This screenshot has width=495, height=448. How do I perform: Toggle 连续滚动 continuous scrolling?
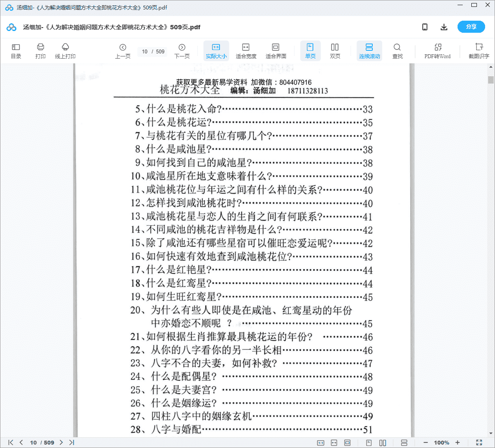coord(369,51)
